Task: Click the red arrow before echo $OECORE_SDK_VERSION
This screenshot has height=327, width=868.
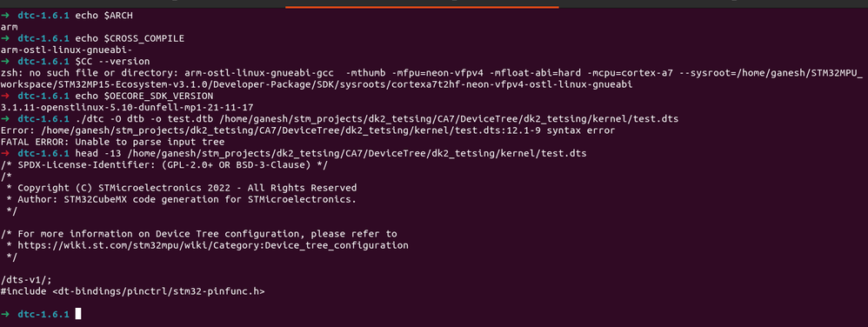Action: (x=5, y=96)
